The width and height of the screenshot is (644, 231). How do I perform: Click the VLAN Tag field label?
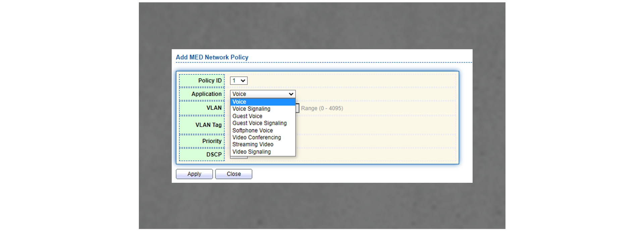(x=208, y=125)
